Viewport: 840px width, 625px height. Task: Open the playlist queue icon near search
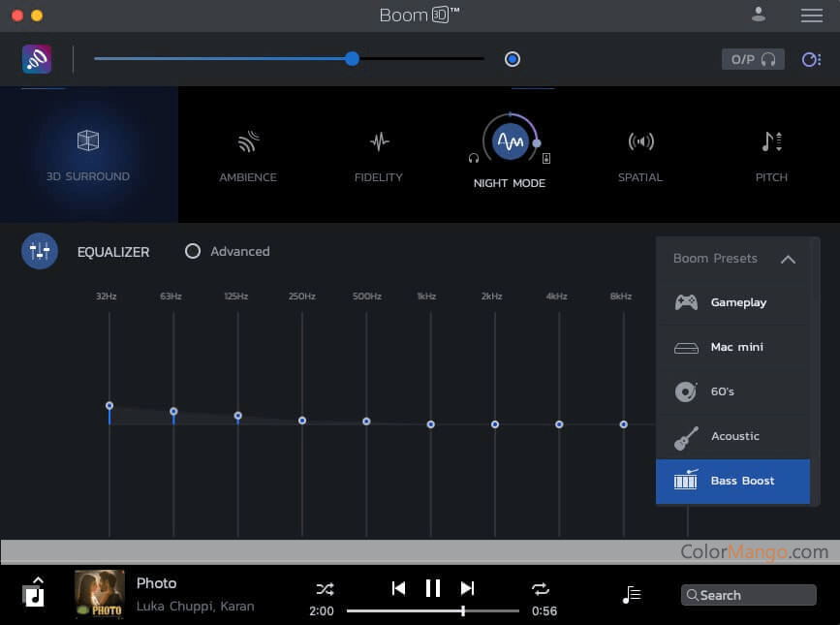coord(631,593)
